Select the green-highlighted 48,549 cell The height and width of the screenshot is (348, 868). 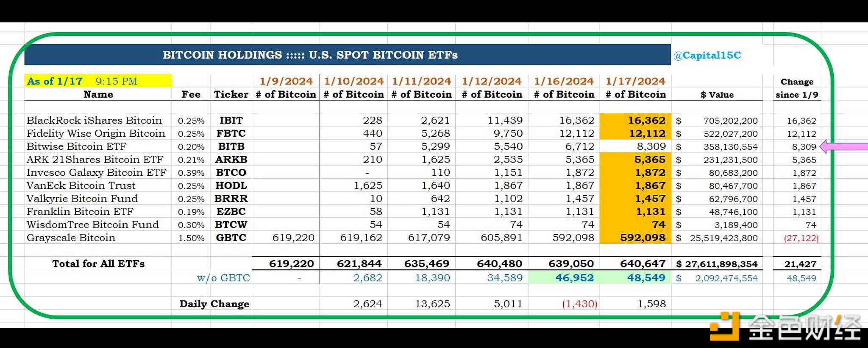click(x=635, y=278)
